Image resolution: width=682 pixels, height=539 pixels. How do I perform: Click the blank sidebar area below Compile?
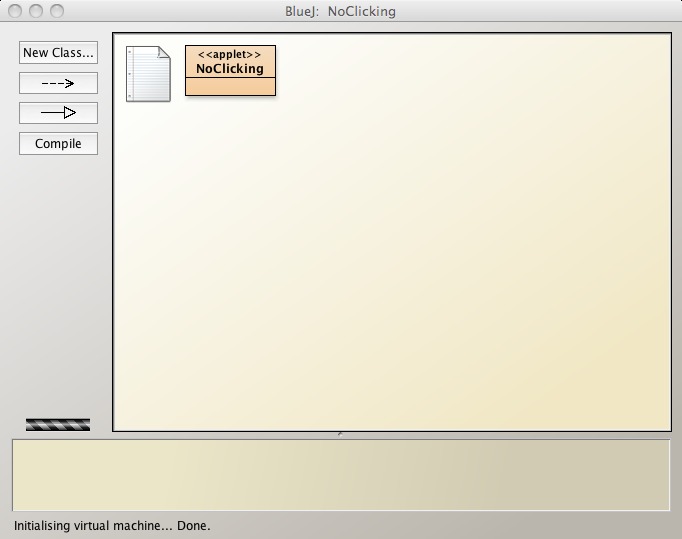point(58,280)
